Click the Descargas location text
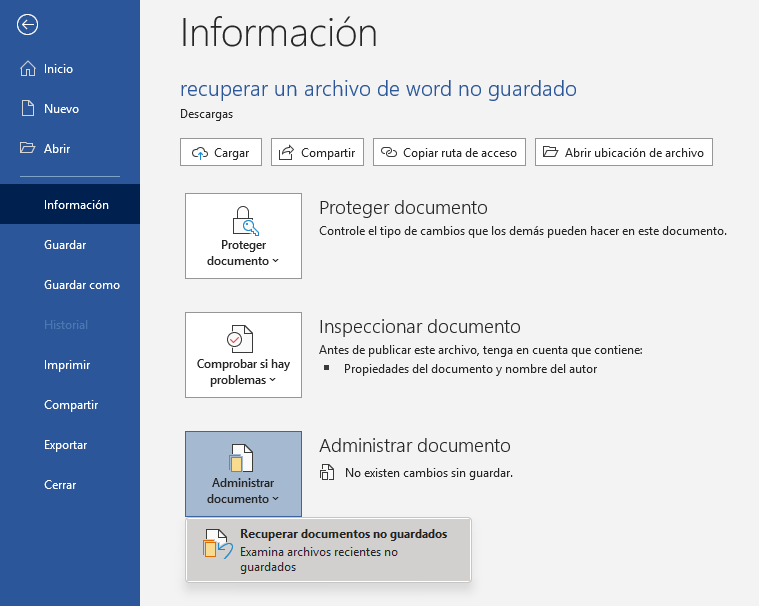The height and width of the screenshot is (606, 759). pyautogui.click(x=206, y=114)
